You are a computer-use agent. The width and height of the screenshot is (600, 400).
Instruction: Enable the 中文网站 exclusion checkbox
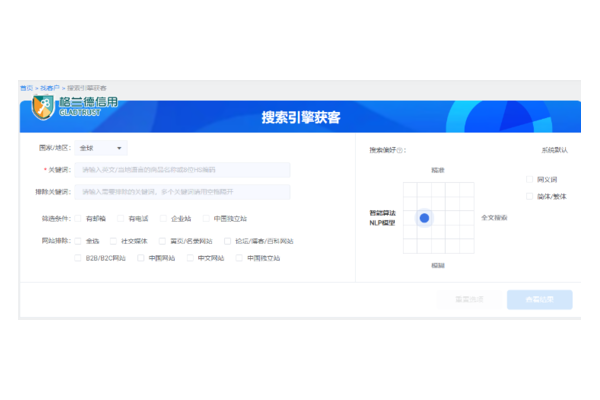point(190,258)
